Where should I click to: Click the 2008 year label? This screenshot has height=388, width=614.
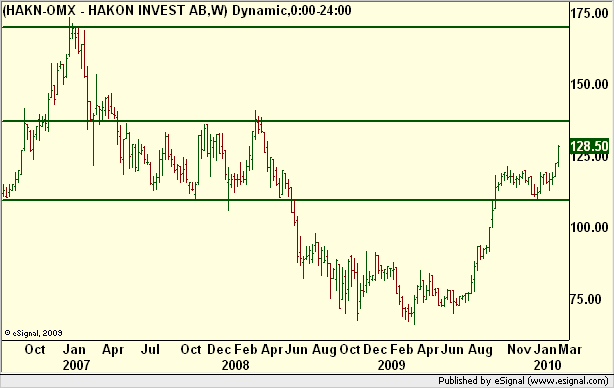tap(235, 365)
